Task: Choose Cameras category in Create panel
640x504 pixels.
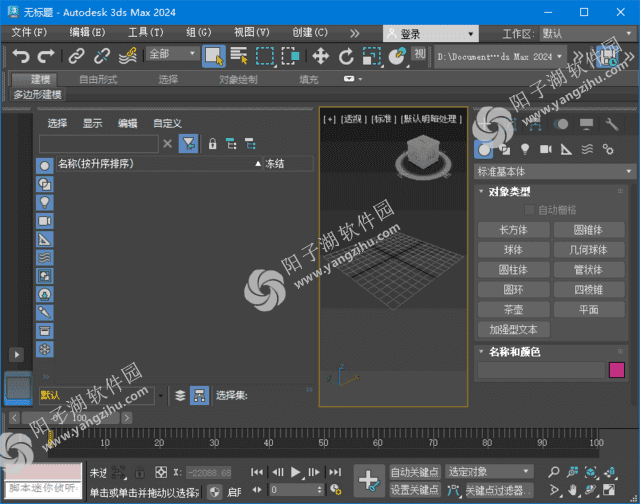Action: pyautogui.click(x=546, y=150)
